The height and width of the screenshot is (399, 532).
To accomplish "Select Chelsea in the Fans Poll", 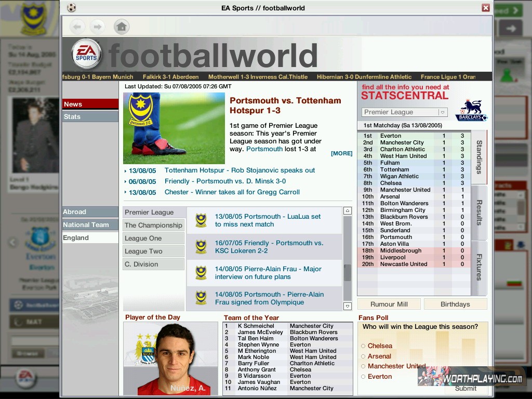I will 364,346.
